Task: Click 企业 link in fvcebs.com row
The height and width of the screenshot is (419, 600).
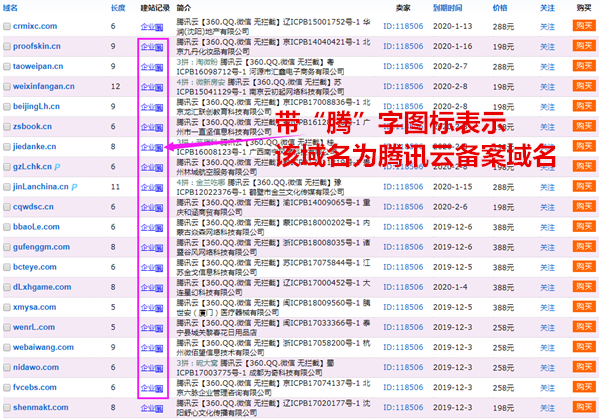Action: coord(148,388)
